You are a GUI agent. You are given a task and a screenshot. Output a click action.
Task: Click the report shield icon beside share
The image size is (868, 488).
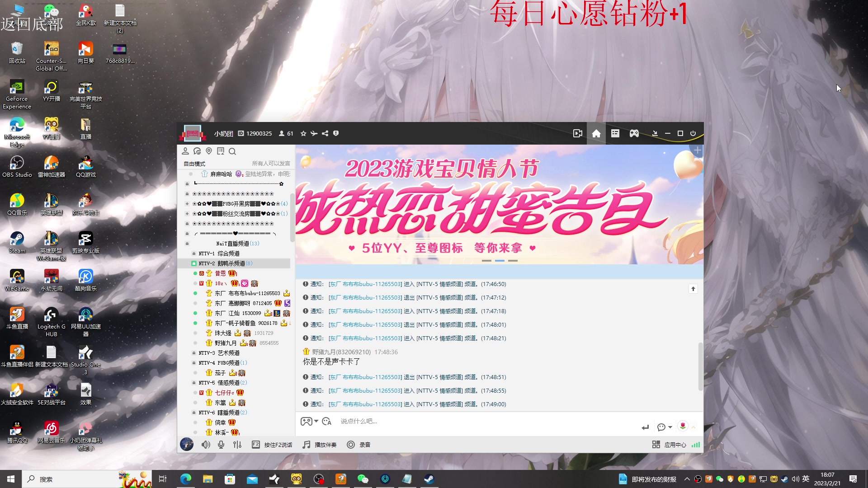[x=336, y=133]
